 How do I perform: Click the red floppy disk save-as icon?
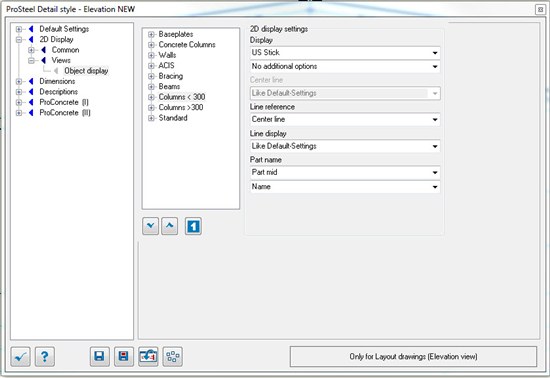(124, 357)
